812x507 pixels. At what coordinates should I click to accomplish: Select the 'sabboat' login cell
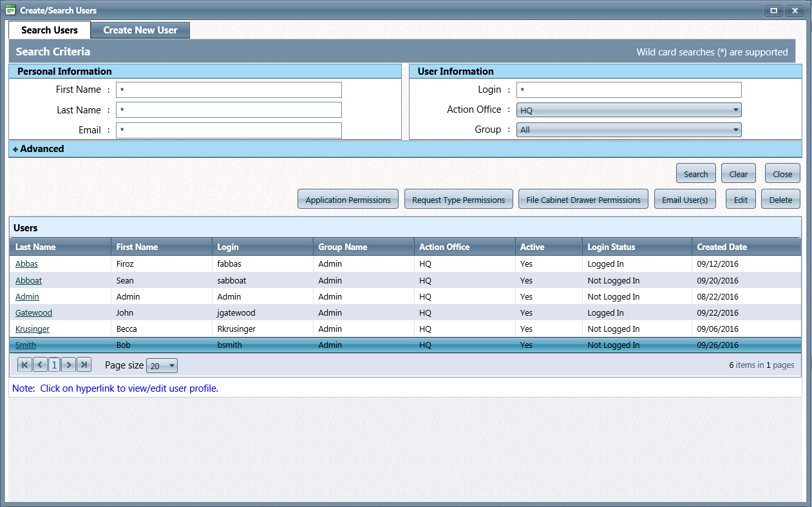pyautogui.click(x=263, y=281)
